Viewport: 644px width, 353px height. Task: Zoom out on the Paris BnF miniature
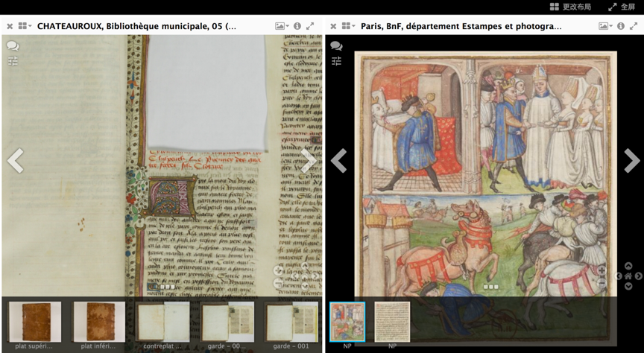(x=602, y=283)
